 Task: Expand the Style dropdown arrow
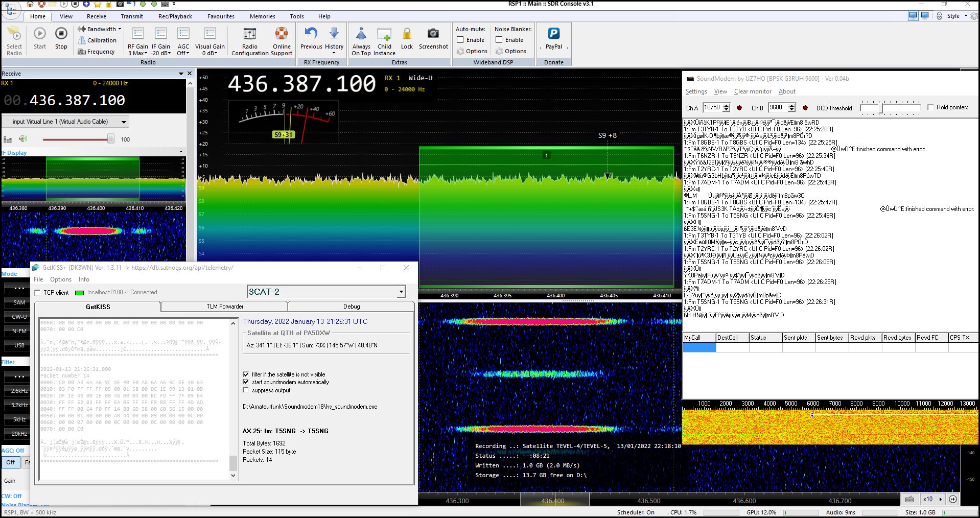pos(966,16)
